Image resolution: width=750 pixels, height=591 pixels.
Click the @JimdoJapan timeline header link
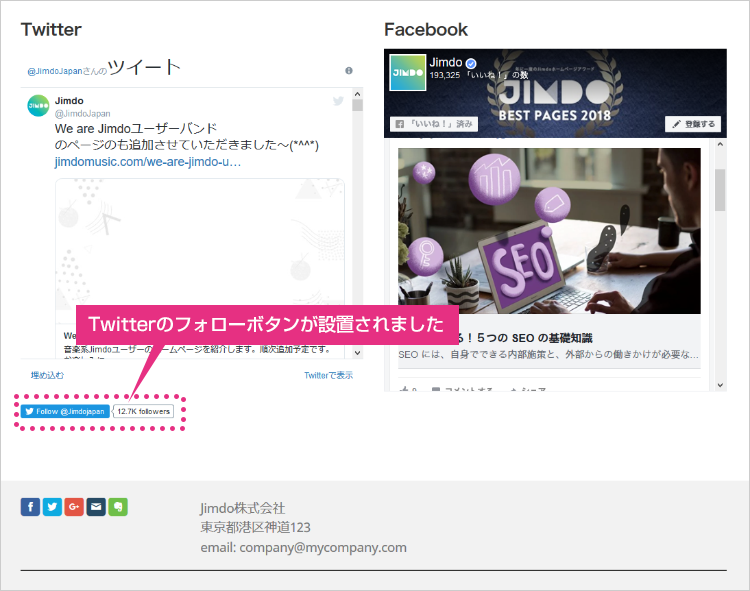55,71
